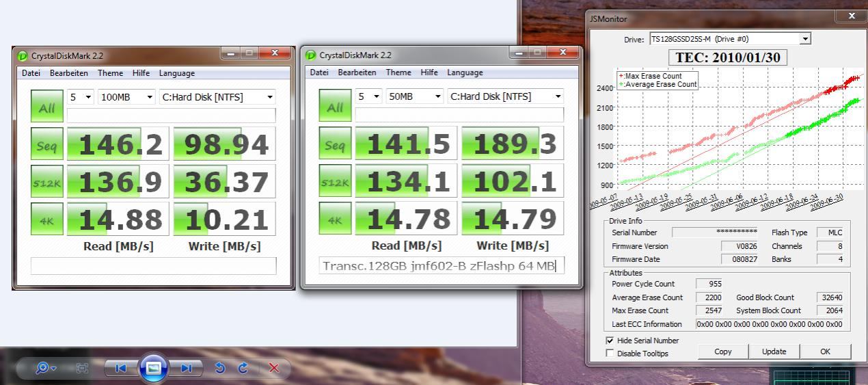
Task: Click the CrystalDiskMark title icon in 50MB window
Action: click(x=311, y=55)
